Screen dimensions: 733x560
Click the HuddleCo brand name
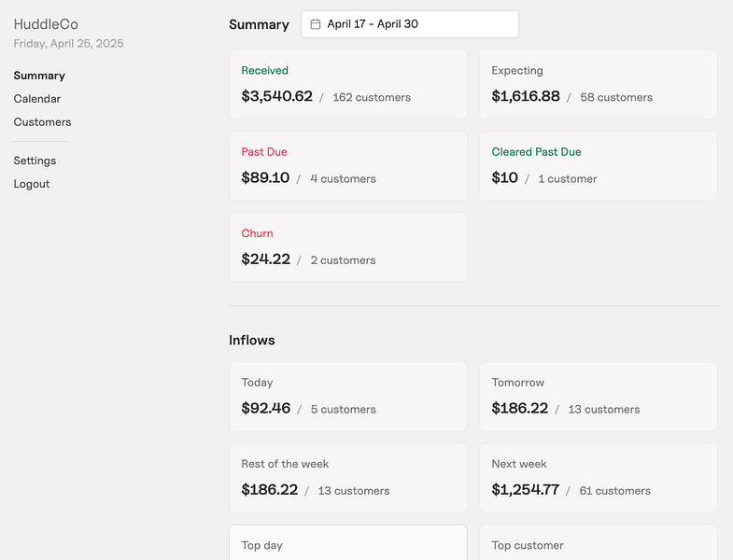[44, 24]
